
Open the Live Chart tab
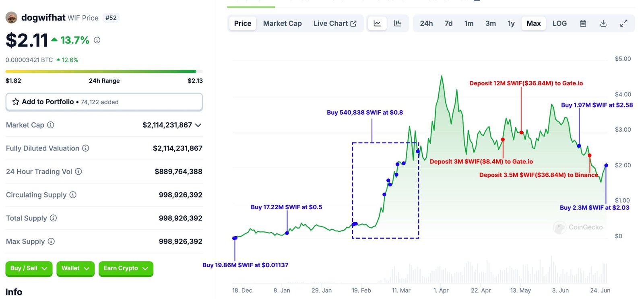point(335,23)
